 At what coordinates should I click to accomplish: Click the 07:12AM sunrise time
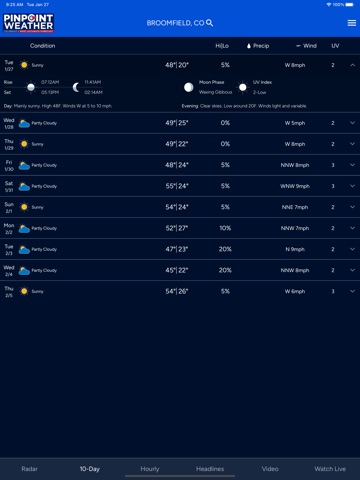click(x=50, y=82)
